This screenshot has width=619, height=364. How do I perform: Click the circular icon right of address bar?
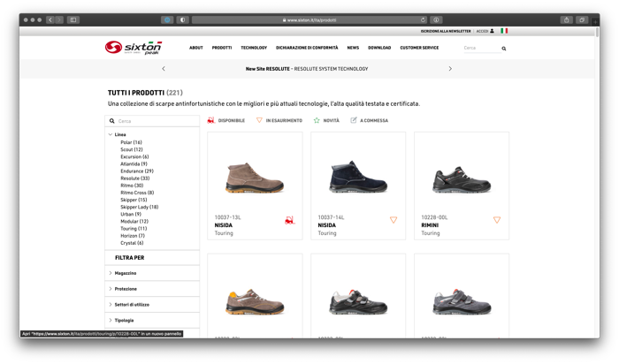pyautogui.click(x=436, y=19)
